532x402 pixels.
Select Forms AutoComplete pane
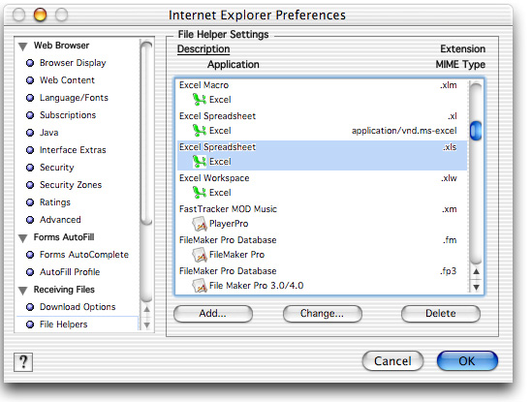point(83,255)
